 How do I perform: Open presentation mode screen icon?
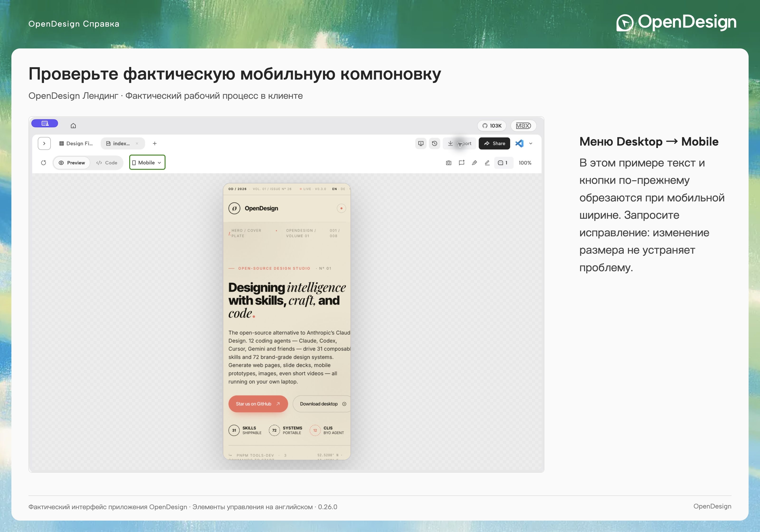coord(421,143)
